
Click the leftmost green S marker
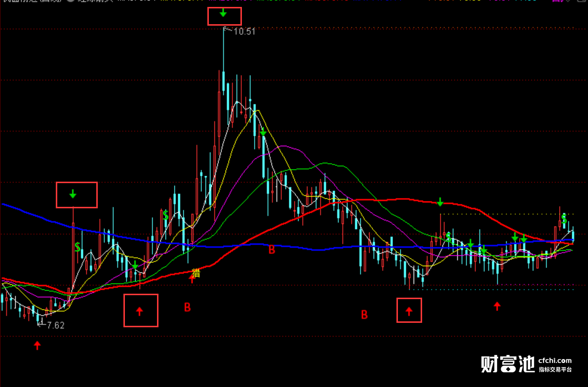click(x=78, y=247)
